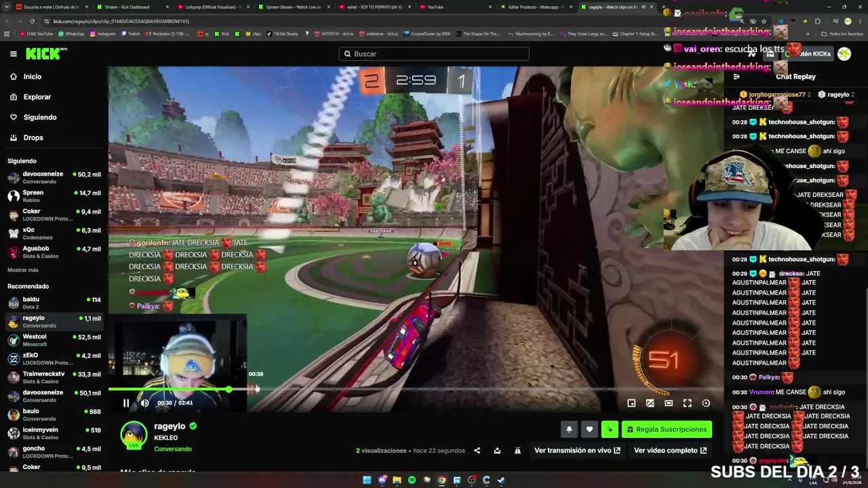This screenshot has height=488, width=868.
Task: Open Spotify from taskbar
Action: 412,480
